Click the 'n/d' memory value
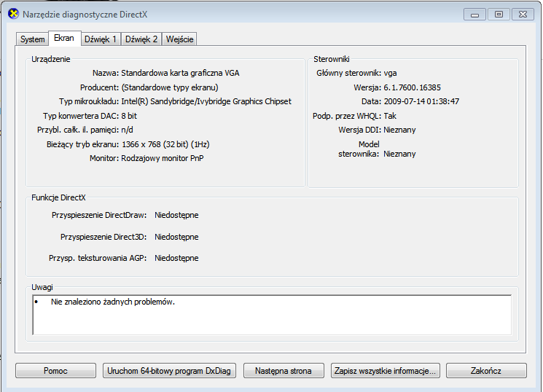This screenshot has height=392, width=543. [127, 130]
